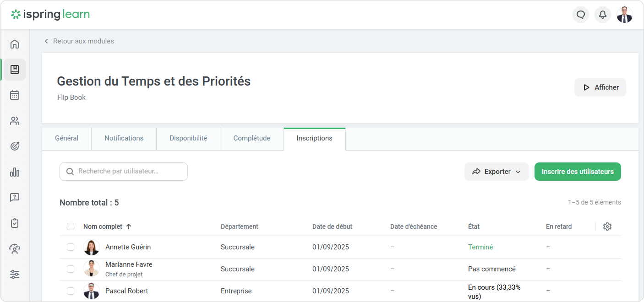Check the box for Annette Guérin
This screenshot has width=644, height=302.
(71, 247)
